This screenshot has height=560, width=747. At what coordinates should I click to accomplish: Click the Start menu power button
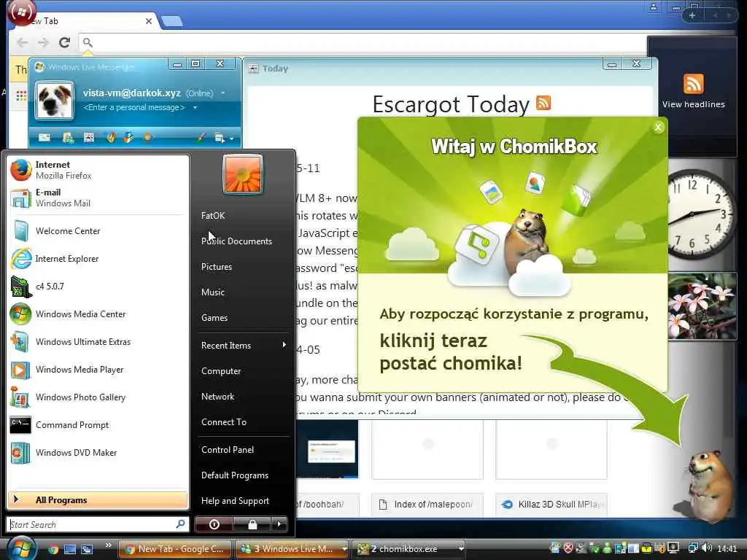point(214,524)
